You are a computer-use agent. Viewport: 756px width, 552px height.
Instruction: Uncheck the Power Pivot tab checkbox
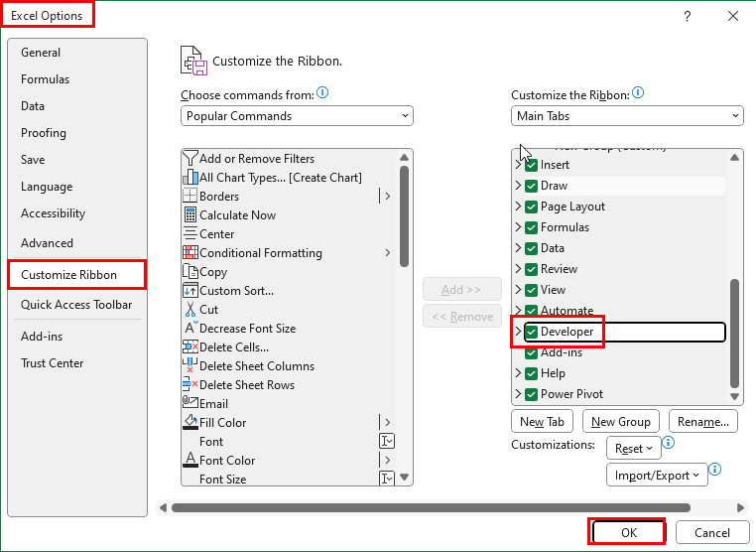[532, 394]
